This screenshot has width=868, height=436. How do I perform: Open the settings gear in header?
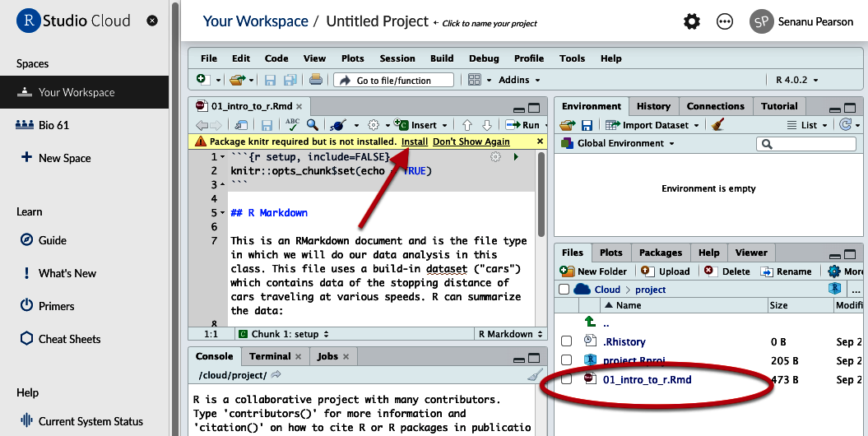pyautogui.click(x=691, y=21)
